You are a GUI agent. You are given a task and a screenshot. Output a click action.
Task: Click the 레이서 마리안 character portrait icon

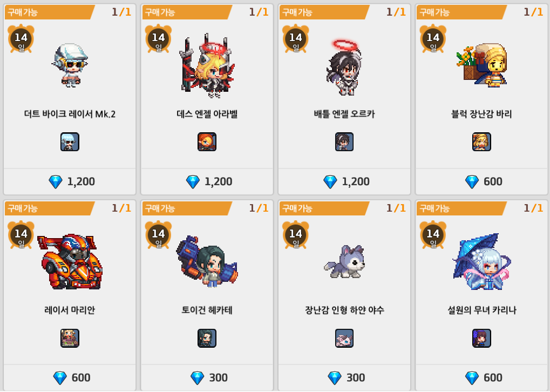[70, 338]
